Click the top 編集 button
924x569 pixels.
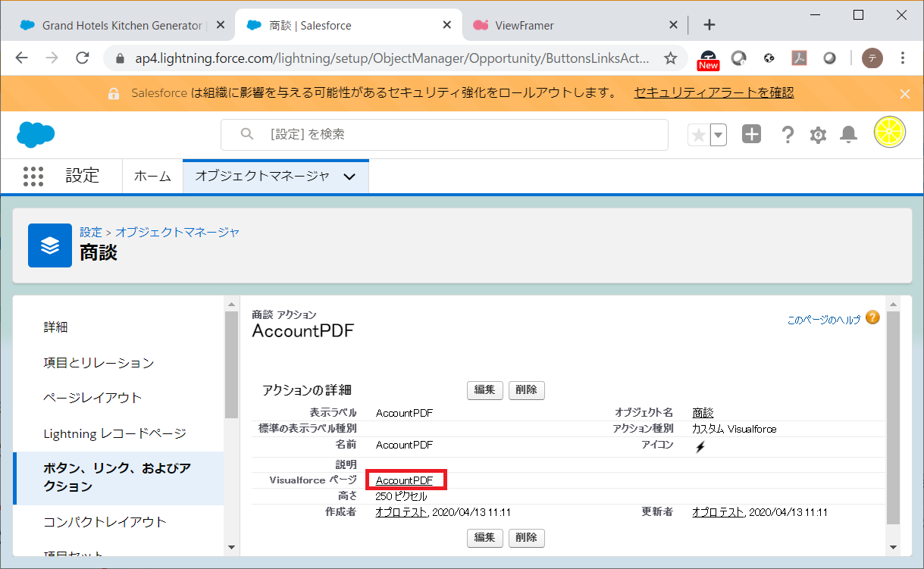click(484, 390)
